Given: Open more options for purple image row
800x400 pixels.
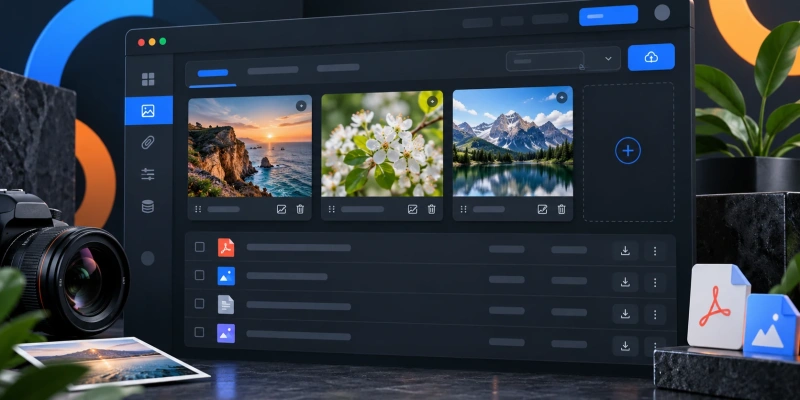Looking at the screenshot, I should click(x=655, y=346).
